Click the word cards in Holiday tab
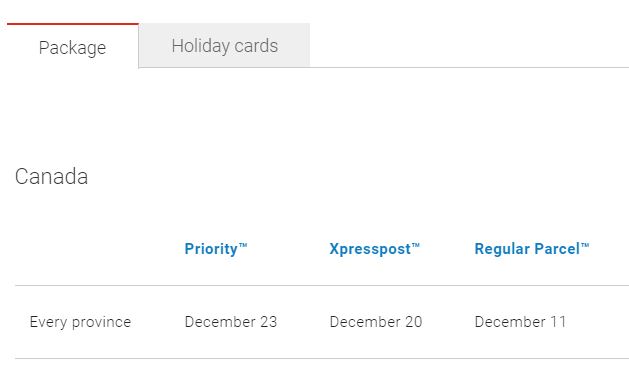Screen dimensions: 629x367 (x=256, y=46)
